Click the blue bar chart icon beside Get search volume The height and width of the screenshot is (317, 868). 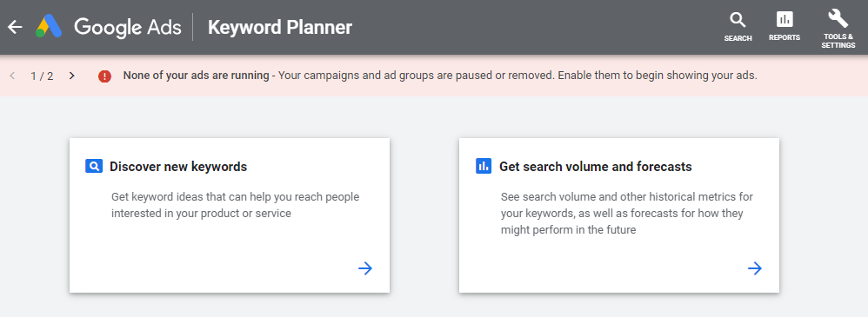click(x=484, y=166)
